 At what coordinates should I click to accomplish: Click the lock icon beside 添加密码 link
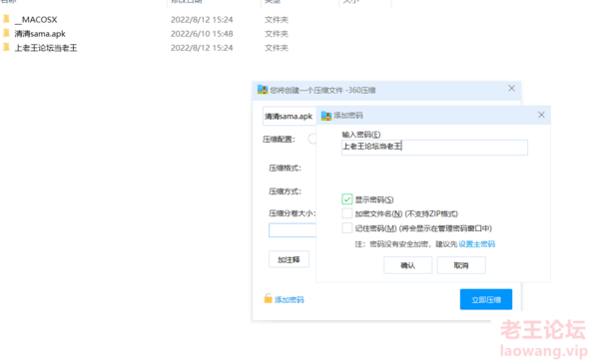(x=269, y=298)
